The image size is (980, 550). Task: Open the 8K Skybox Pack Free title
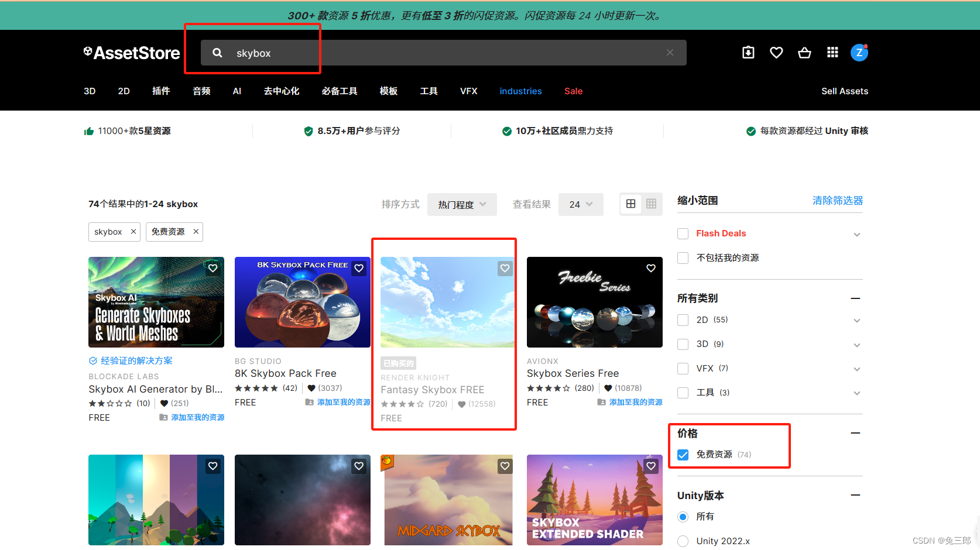(286, 373)
